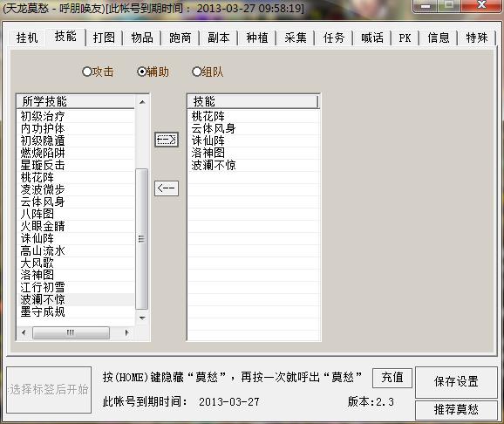Click horizontal scroll right arrow
This screenshot has height=424, width=504.
127,332
